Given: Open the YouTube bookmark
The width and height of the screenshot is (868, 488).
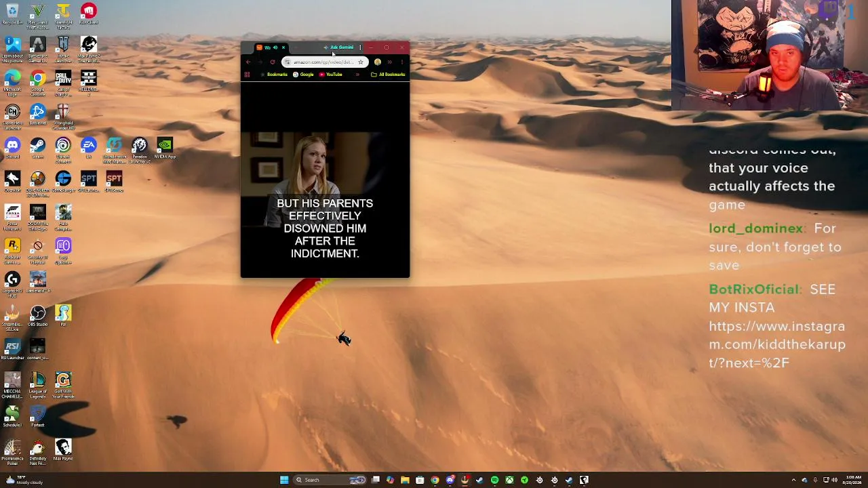Looking at the screenshot, I should (x=331, y=75).
